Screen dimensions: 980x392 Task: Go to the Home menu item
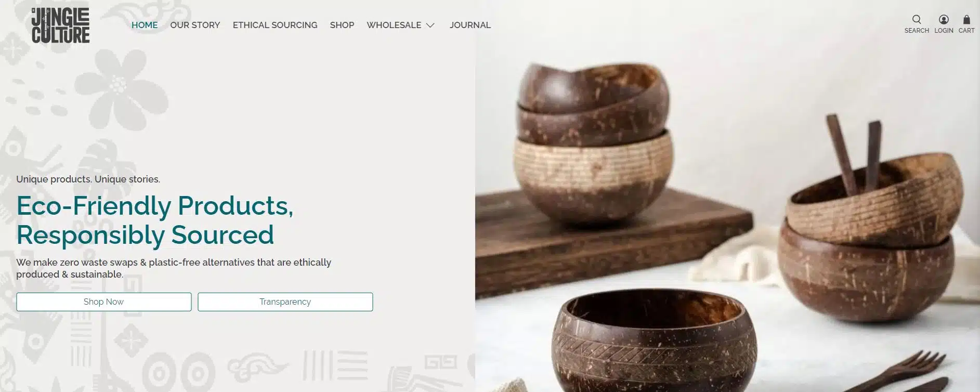pos(145,25)
